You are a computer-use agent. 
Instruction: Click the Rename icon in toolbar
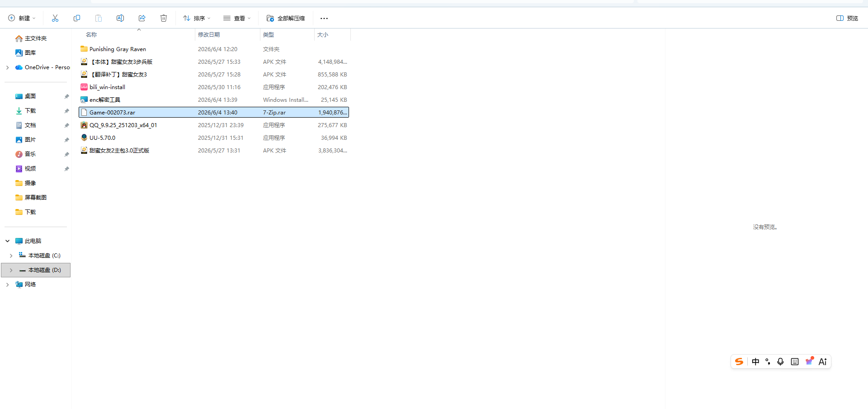pyautogui.click(x=120, y=18)
